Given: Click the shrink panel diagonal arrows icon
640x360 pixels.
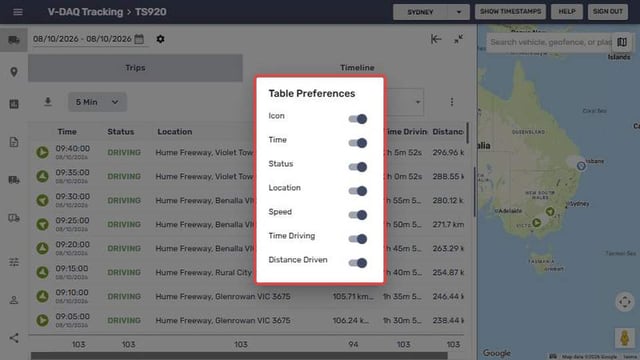Looking at the screenshot, I should [x=458, y=39].
